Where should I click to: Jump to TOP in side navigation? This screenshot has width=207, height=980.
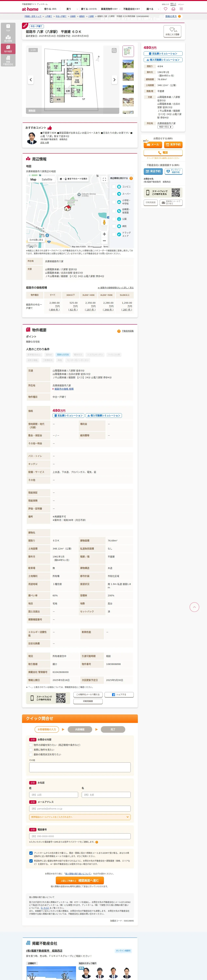(x=8, y=28)
